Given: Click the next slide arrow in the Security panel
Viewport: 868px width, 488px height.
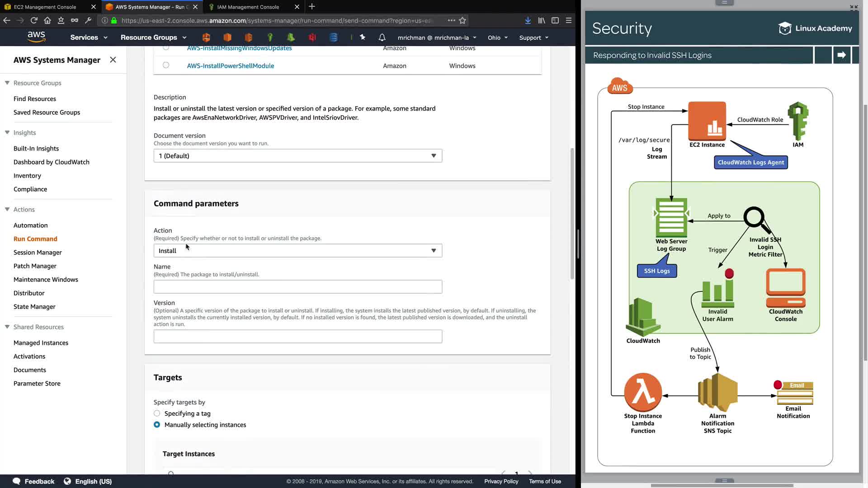Looking at the screenshot, I should click(x=841, y=55).
